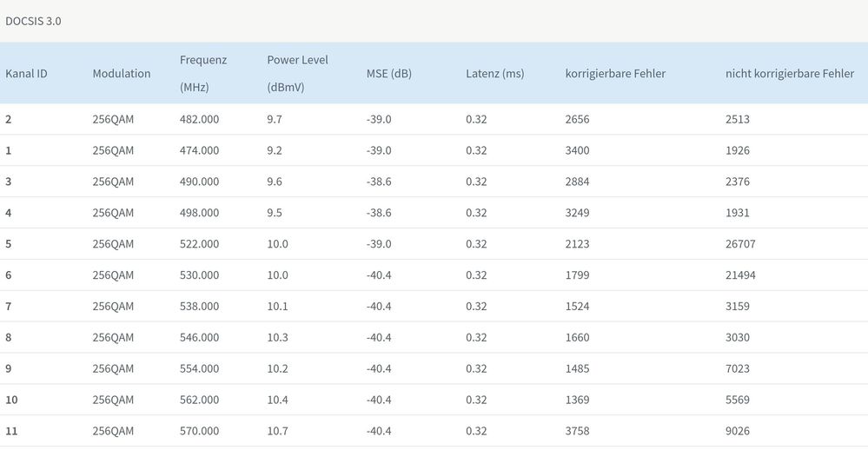Select frequency value 474.000
Screen dimensions: 868x450
click(199, 150)
